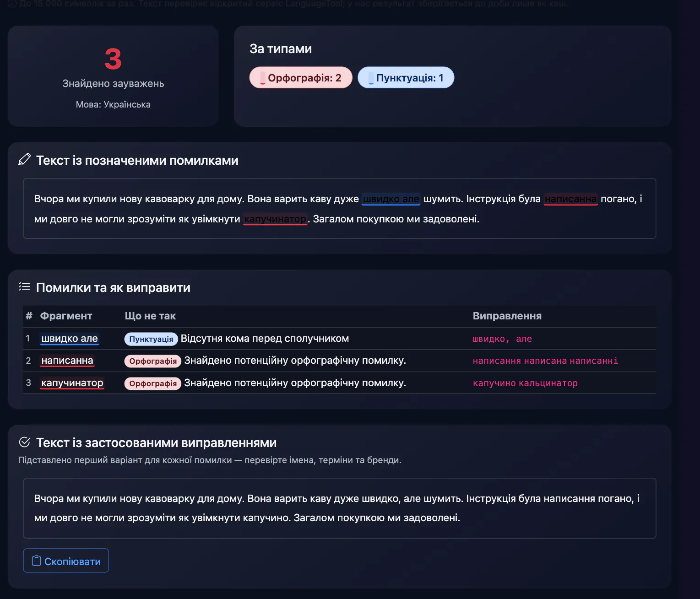Click the large red number 3 count
This screenshot has height=599, width=700.
113,59
